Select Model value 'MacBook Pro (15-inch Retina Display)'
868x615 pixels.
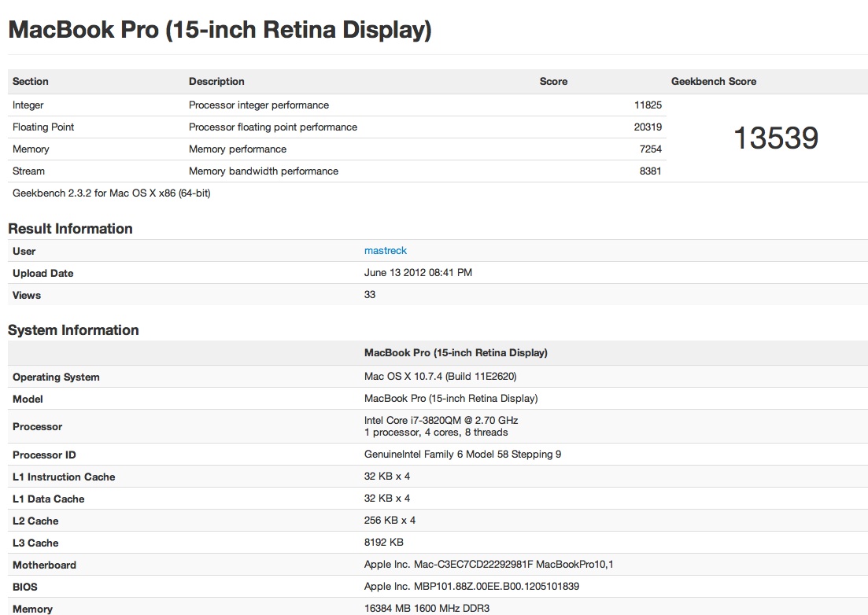point(451,398)
